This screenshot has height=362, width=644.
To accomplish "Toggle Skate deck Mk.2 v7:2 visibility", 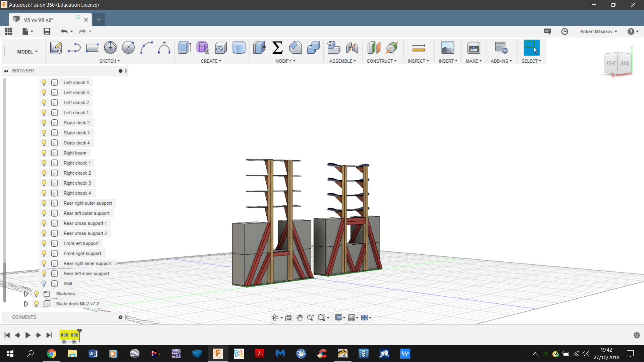I will pyautogui.click(x=37, y=304).
